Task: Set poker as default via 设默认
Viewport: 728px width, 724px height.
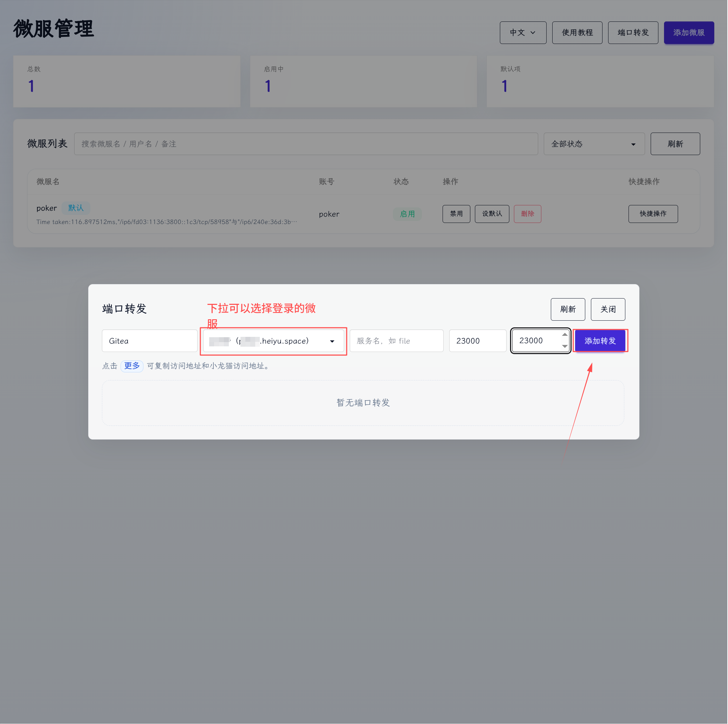Action: coord(492,214)
